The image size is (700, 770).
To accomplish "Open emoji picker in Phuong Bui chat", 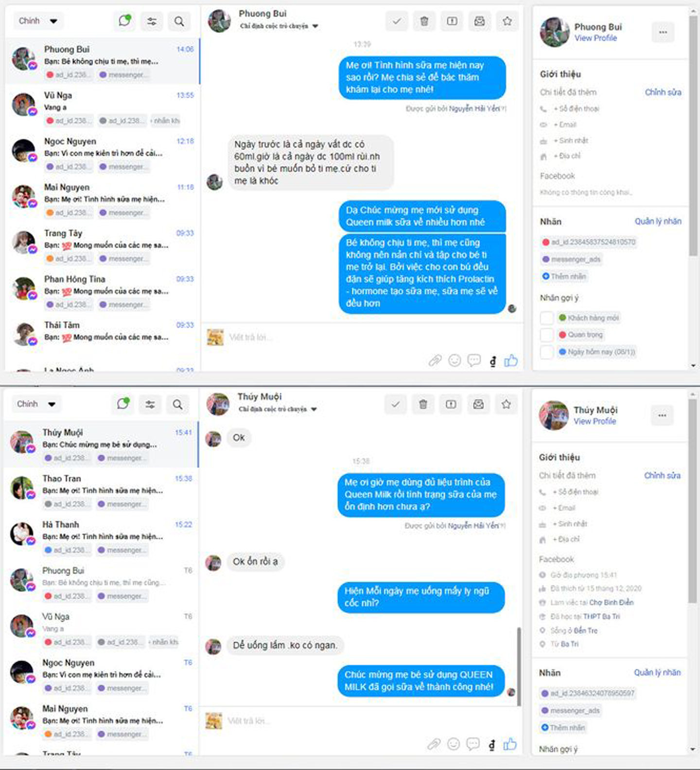I will point(455,360).
